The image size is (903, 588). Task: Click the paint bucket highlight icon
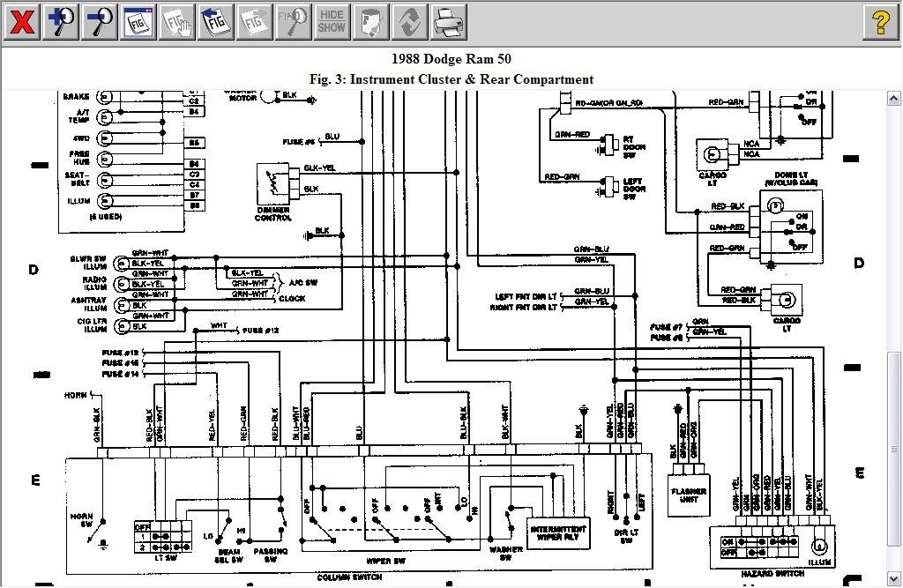[370, 22]
